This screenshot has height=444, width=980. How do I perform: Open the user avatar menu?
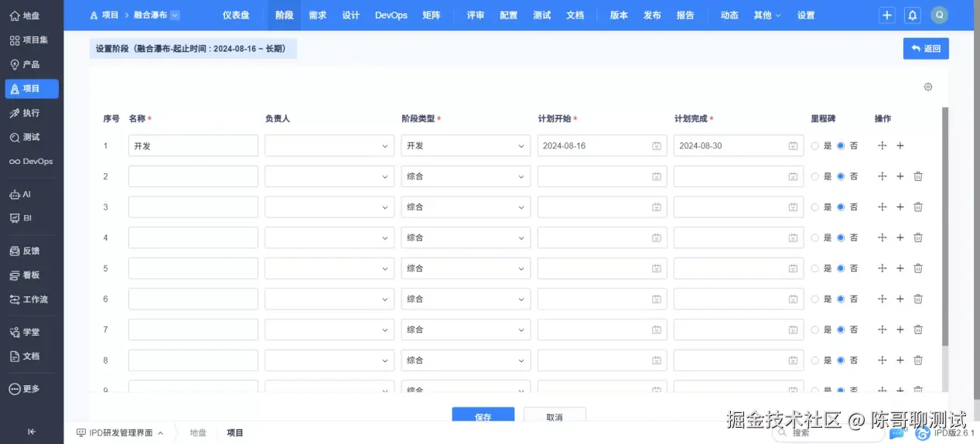click(939, 15)
